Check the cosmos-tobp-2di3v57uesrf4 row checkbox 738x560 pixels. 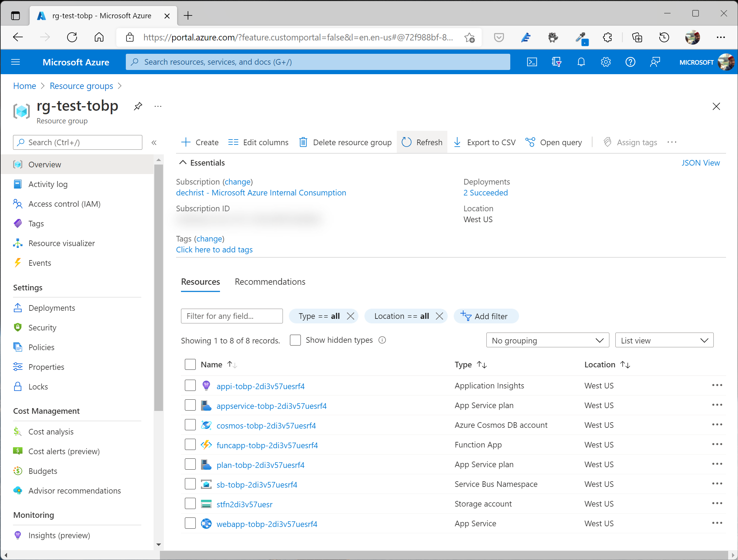point(190,425)
